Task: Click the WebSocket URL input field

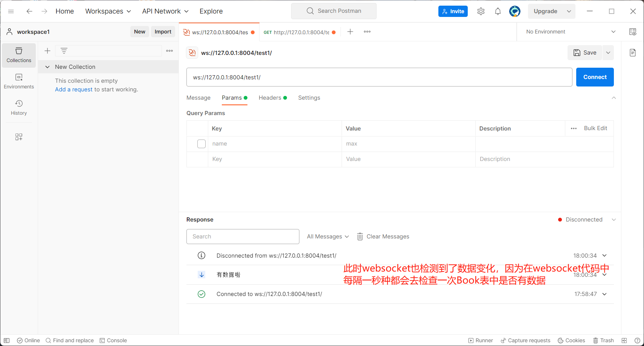Action: [379, 77]
